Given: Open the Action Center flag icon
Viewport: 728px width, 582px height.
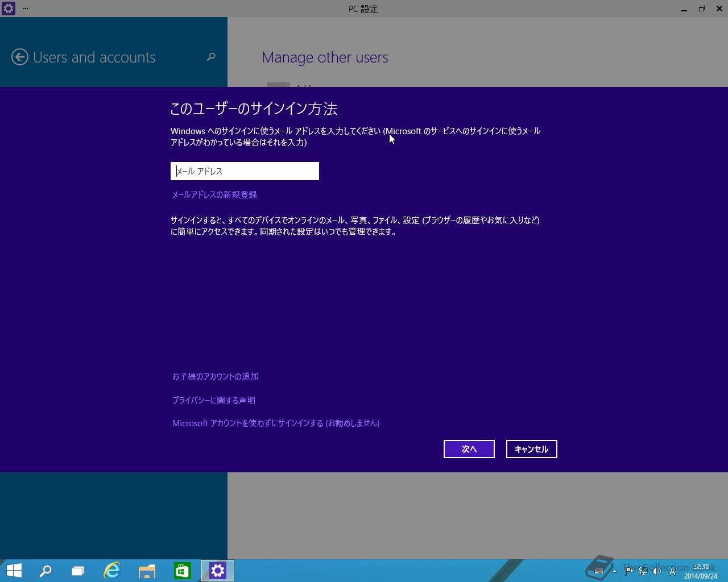Looking at the screenshot, I should [630, 571].
